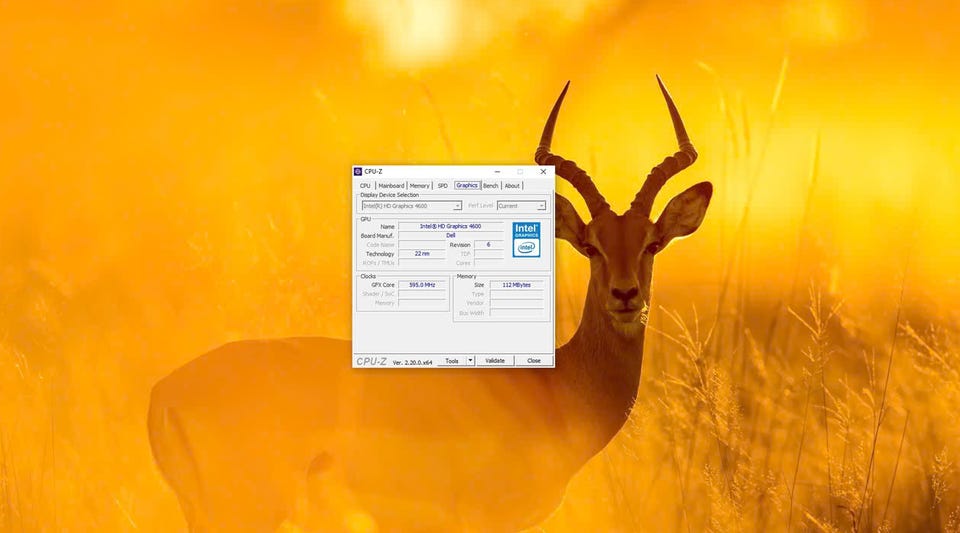The height and width of the screenshot is (533, 960).
Task: Click the Memory Size value field
Action: coord(516,285)
